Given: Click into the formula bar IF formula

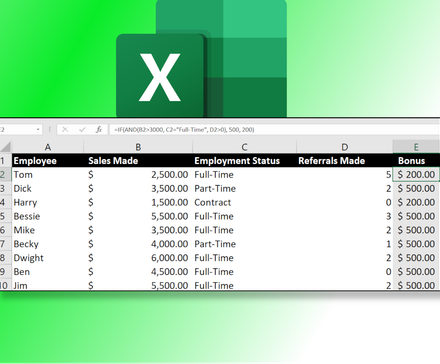Looking at the screenshot, I should tap(184, 130).
